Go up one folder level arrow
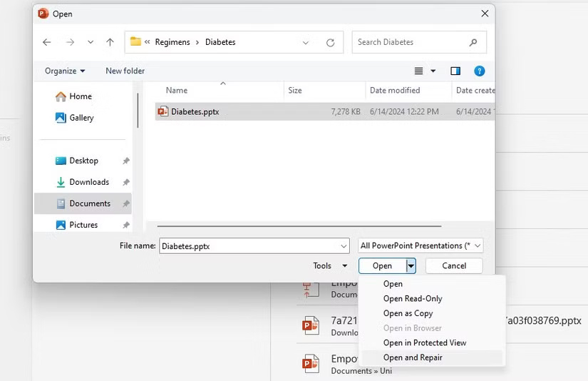The width and height of the screenshot is (588, 381). pyautogui.click(x=110, y=42)
